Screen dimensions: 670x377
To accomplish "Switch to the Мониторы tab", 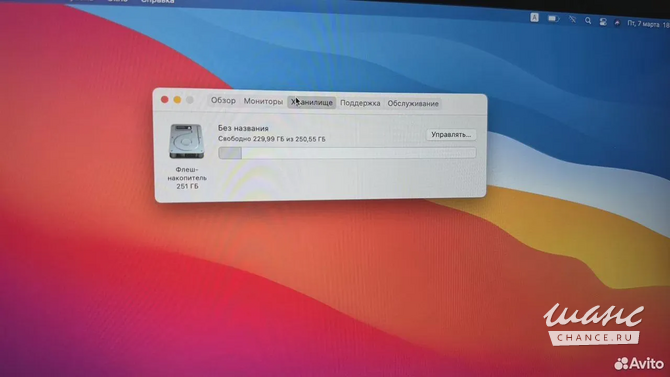I will click(263, 101).
